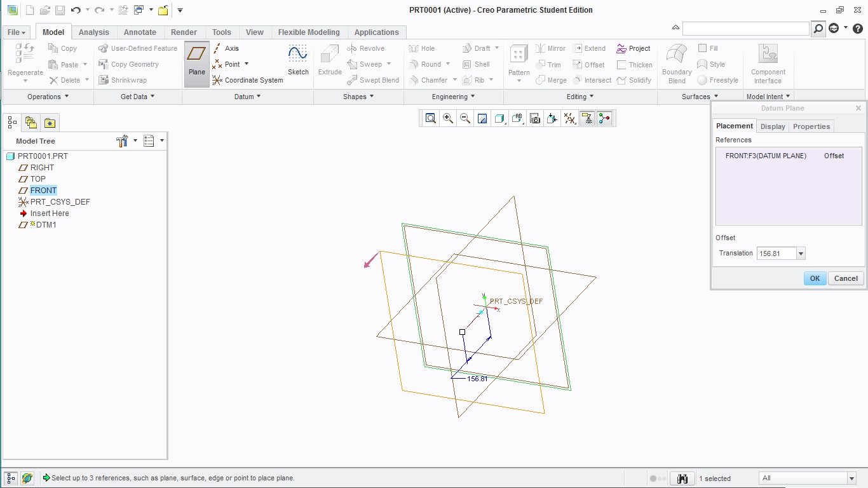Click the Shrinkwrap tool
868x488 pixels.
tap(123, 80)
